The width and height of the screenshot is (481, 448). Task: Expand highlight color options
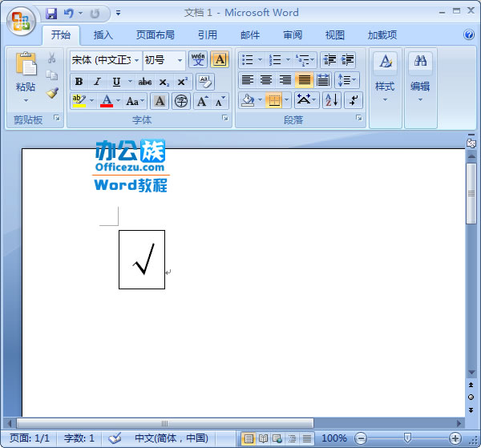click(x=91, y=101)
